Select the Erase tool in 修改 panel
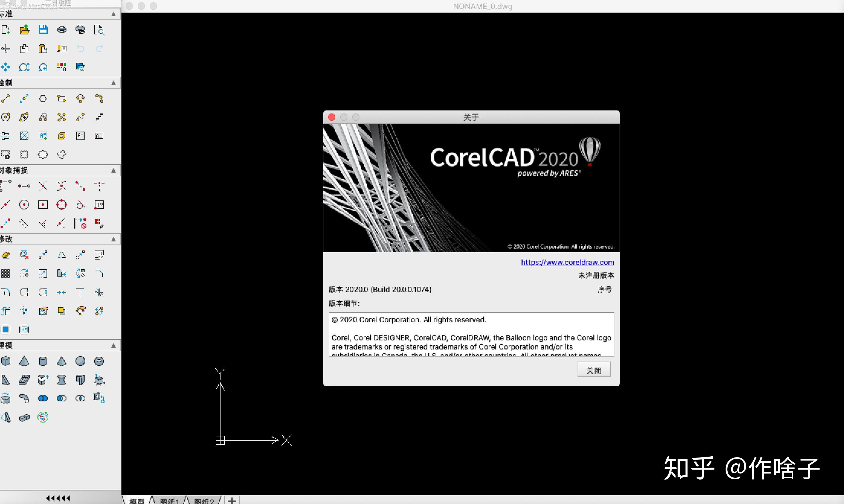 (x=6, y=255)
